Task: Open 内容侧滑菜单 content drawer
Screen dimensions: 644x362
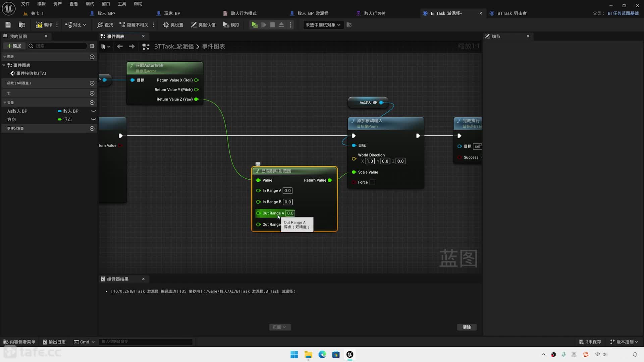Action: [19, 342]
